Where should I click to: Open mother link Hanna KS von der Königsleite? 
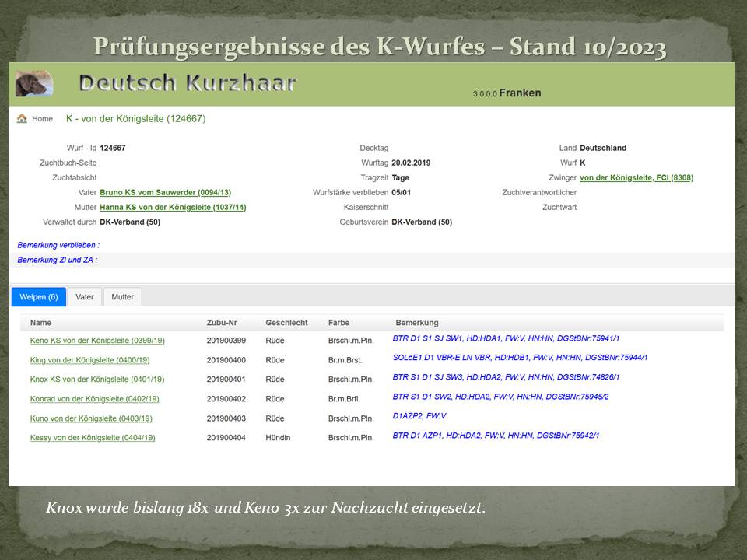173,207
